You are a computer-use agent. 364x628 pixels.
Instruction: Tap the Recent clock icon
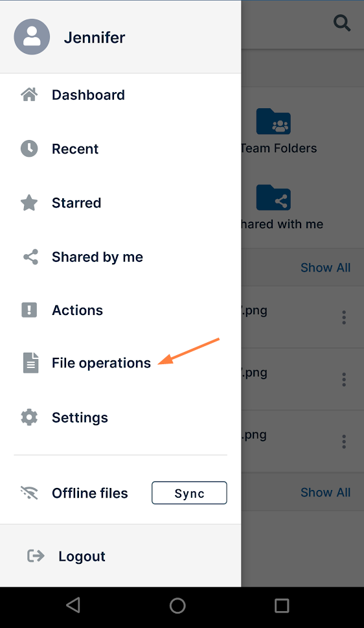[29, 148]
